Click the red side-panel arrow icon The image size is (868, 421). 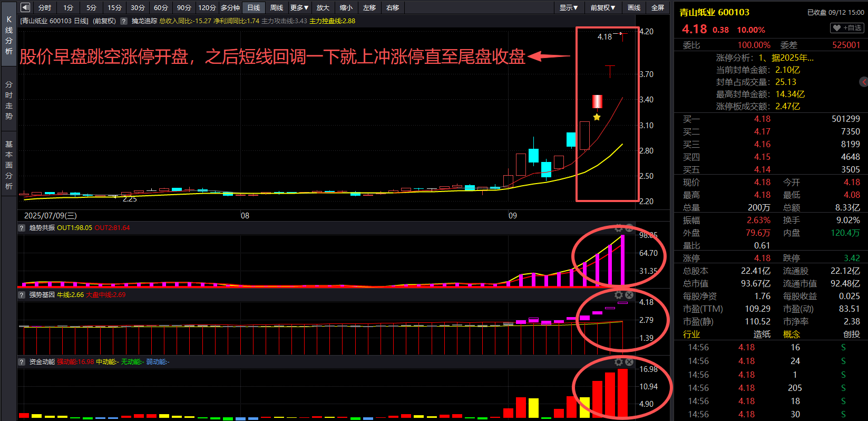click(x=863, y=82)
